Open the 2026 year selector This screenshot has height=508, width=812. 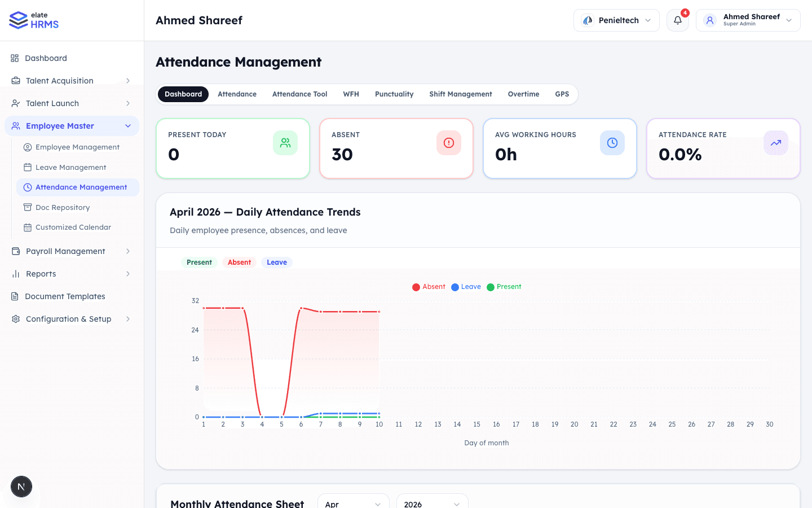[x=432, y=503]
